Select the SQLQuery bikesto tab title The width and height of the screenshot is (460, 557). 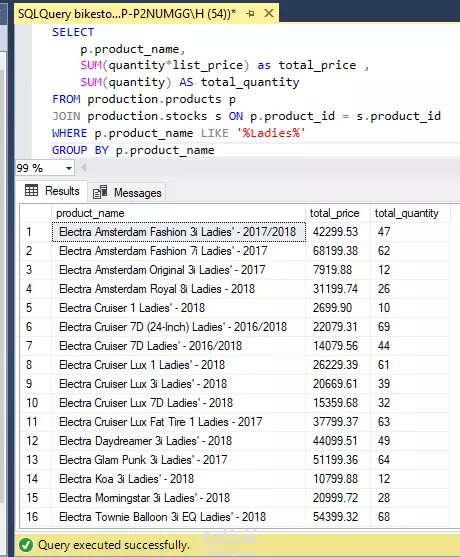pyautogui.click(x=127, y=14)
